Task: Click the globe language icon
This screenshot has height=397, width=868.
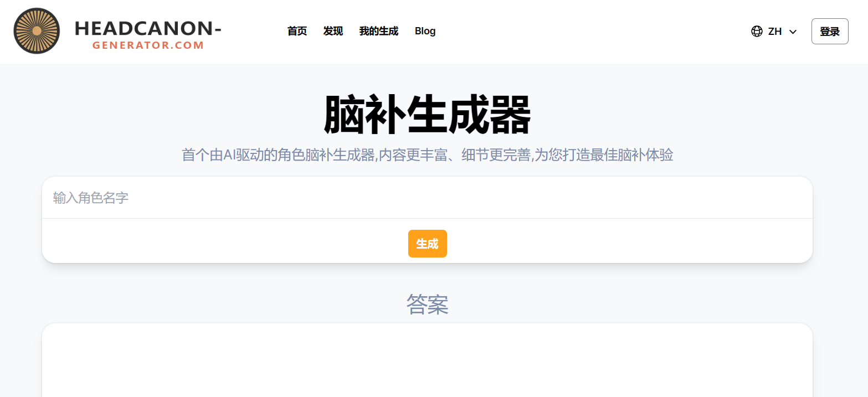Action: pyautogui.click(x=757, y=32)
